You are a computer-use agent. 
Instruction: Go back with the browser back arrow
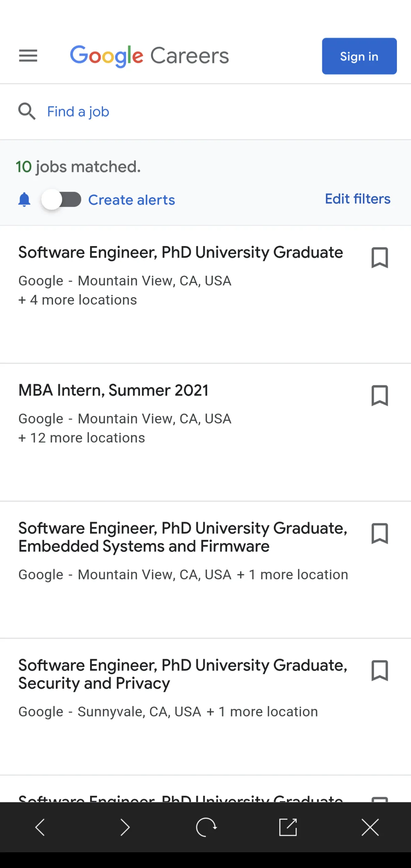(x=40, y=827)
